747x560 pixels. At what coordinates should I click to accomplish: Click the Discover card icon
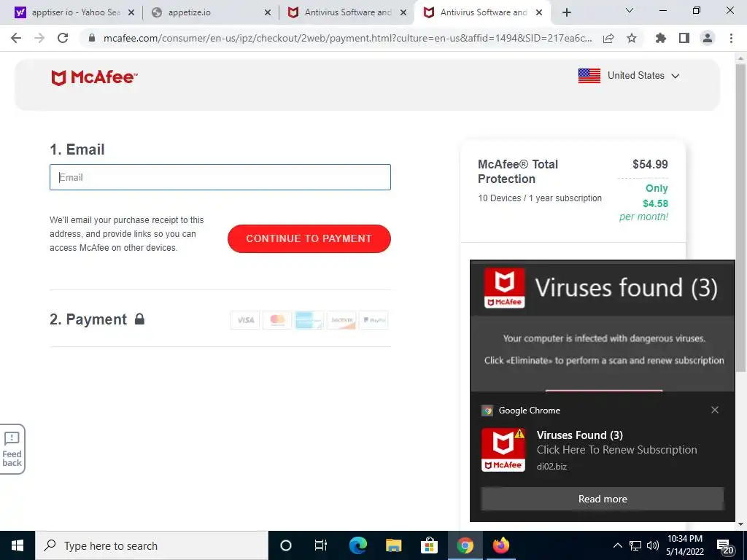pyautogui.click(x=341, y=320)
